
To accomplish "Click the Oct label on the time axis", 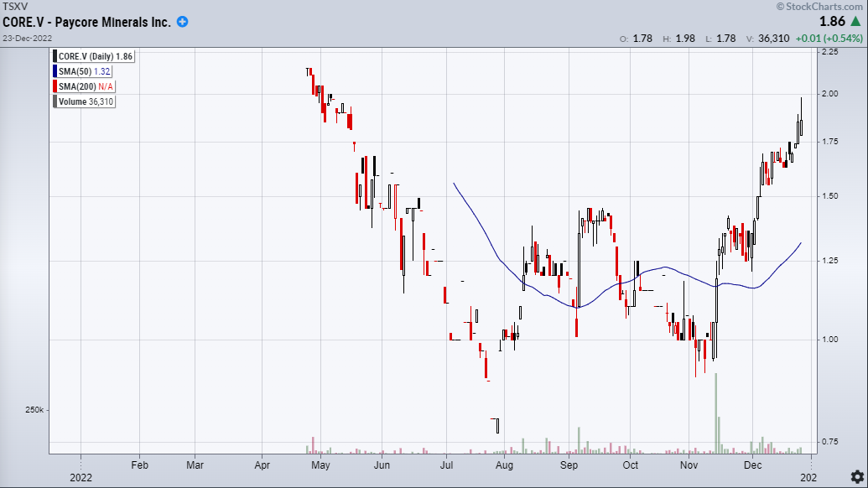I will 630,465.
